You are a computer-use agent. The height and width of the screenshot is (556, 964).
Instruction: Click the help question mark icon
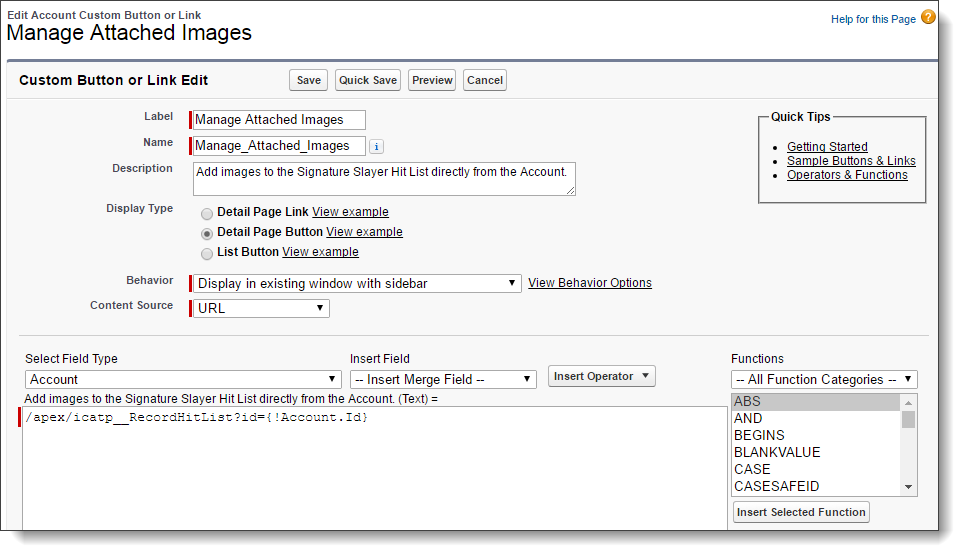coord(928,17)
